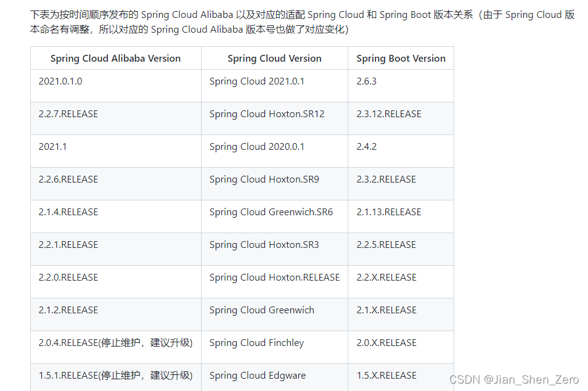This screenshot has height=391, width=588.
Task: Select the 'Spring Cloud Hoxton.SR12' cell
Action: (274, 118)
